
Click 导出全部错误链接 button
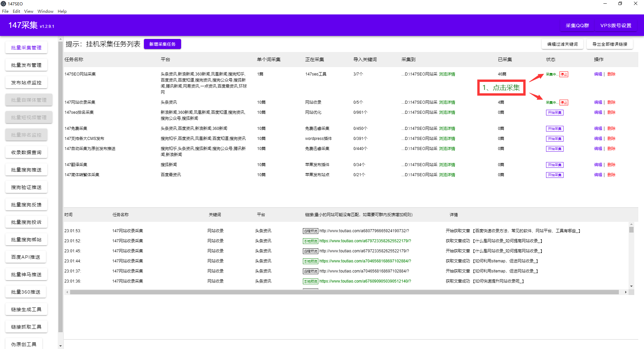(x=609, y=44)
